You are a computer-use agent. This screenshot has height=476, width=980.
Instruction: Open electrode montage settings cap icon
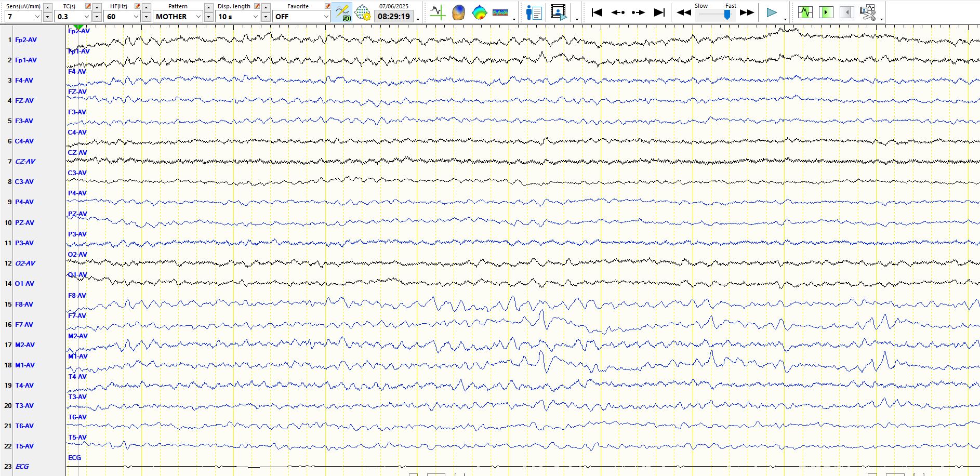363,12
